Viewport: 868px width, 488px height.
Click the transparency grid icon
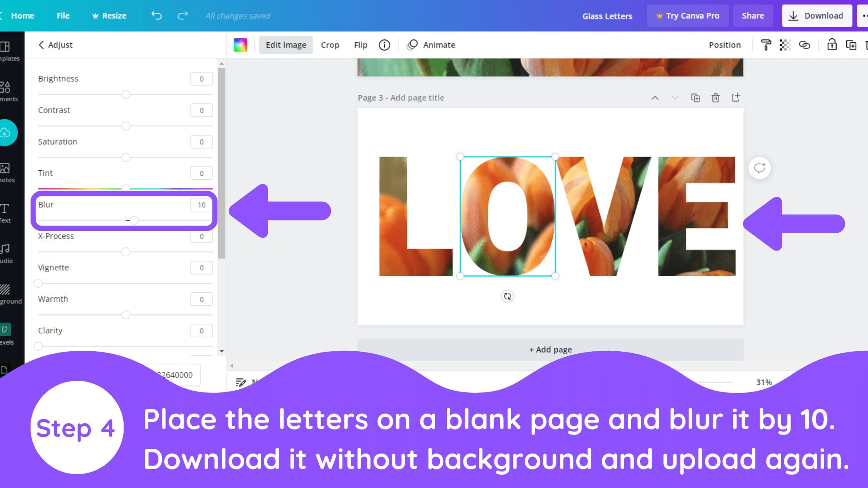[785, 45]
